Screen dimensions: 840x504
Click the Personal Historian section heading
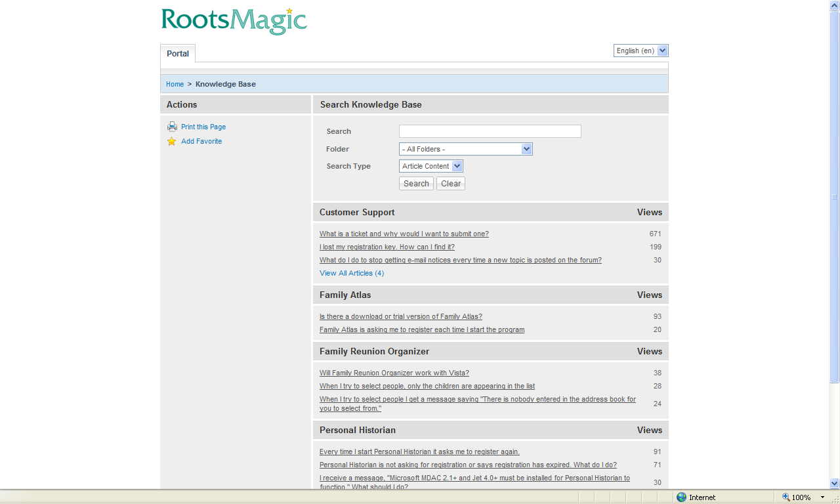(x=358, y=430)
